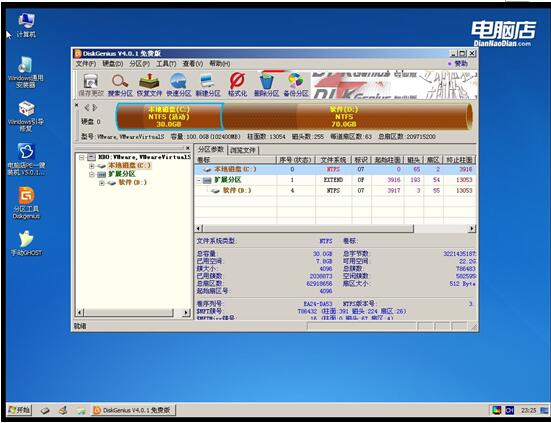
Task: Select 扩展分区 row in partition table
Action: pyautogui.click(x=335, y=180)
